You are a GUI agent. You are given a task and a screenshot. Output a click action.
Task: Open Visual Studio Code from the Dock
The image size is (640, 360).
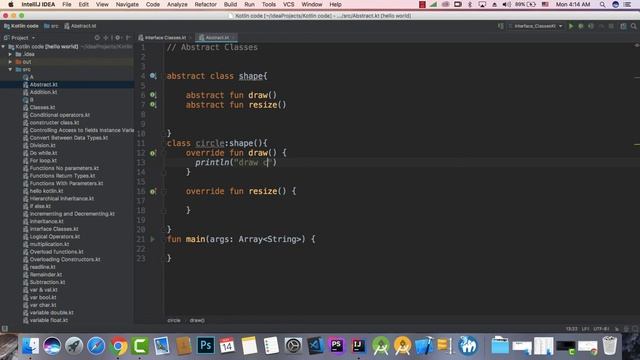(315, 346)
